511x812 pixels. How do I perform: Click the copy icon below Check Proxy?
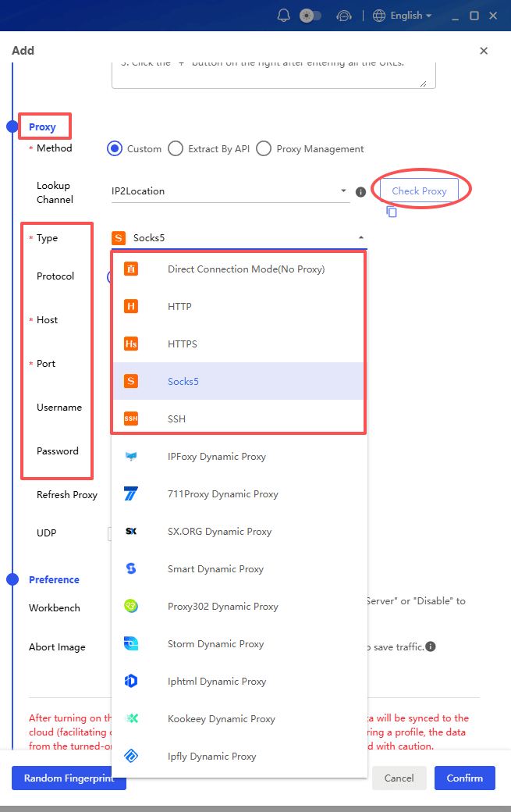[x=392, y=212]
